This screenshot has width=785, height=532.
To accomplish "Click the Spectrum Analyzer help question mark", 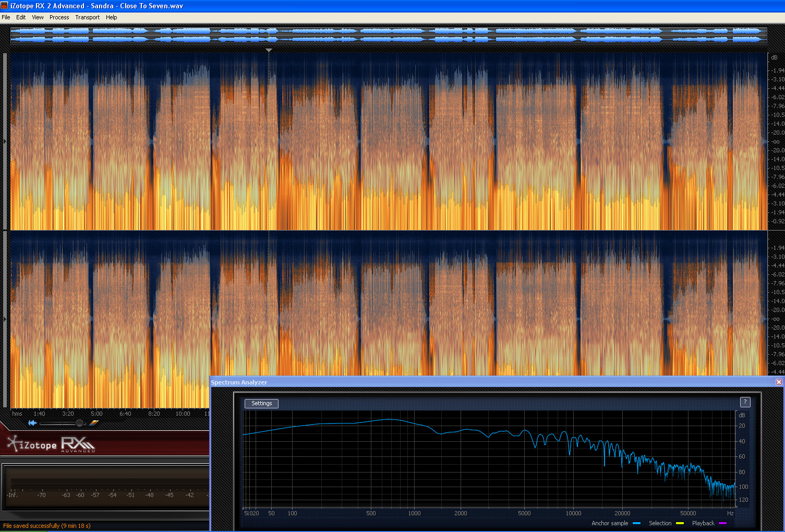I will point(745,402).
